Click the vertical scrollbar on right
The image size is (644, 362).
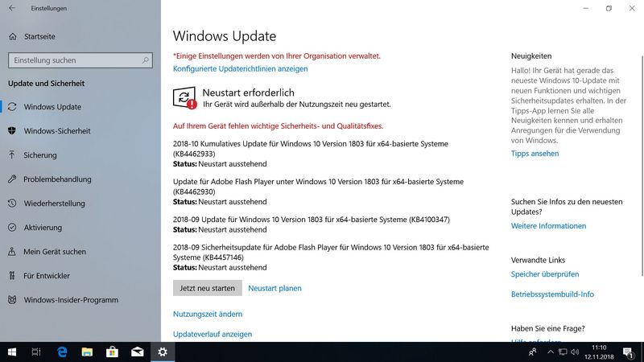[x=642, y=166]
